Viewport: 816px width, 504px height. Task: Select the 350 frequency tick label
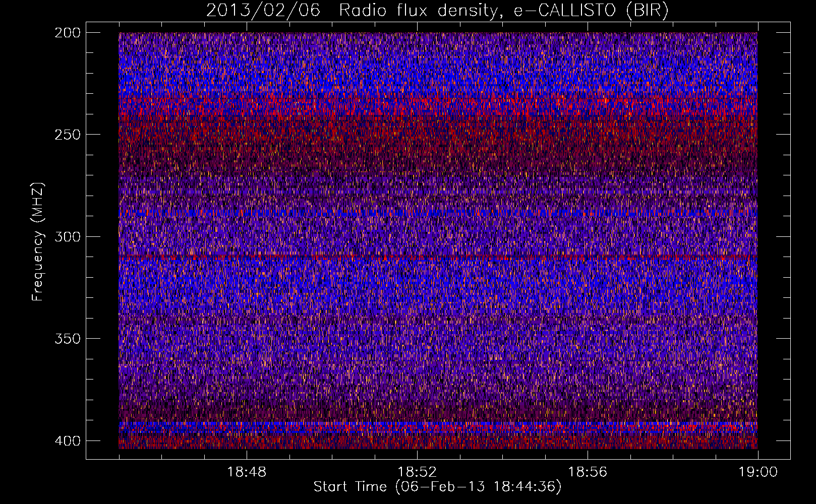tap(67, 338)
